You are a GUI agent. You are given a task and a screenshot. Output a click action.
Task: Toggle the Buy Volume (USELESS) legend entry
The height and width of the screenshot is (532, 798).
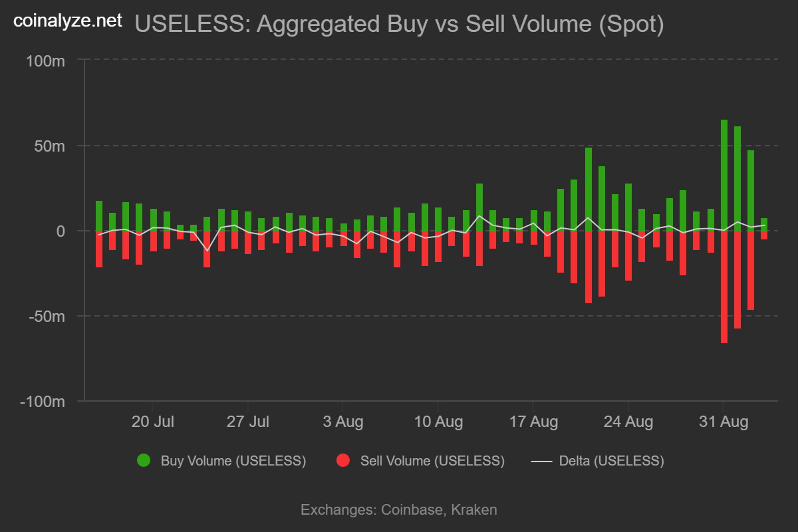click(221, 460)
